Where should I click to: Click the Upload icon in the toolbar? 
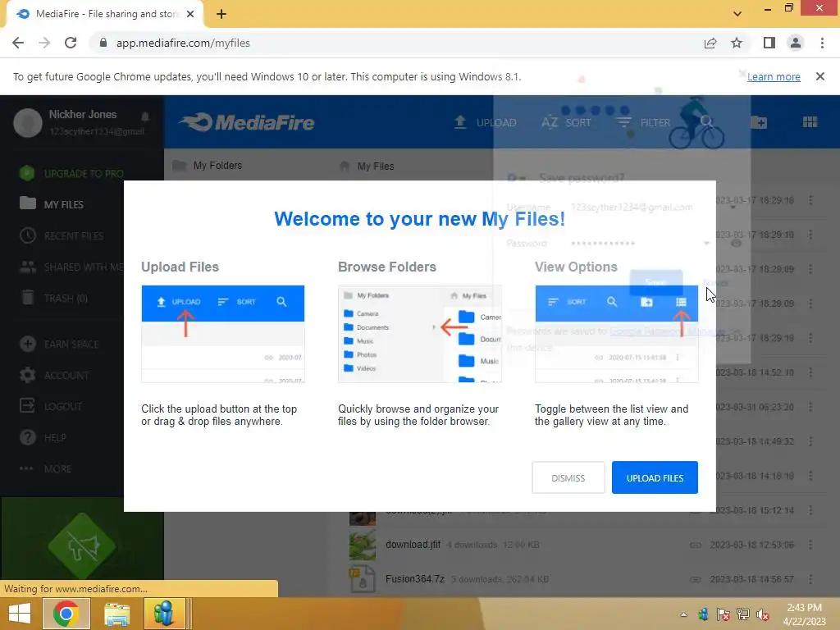[x=460, y=122]
